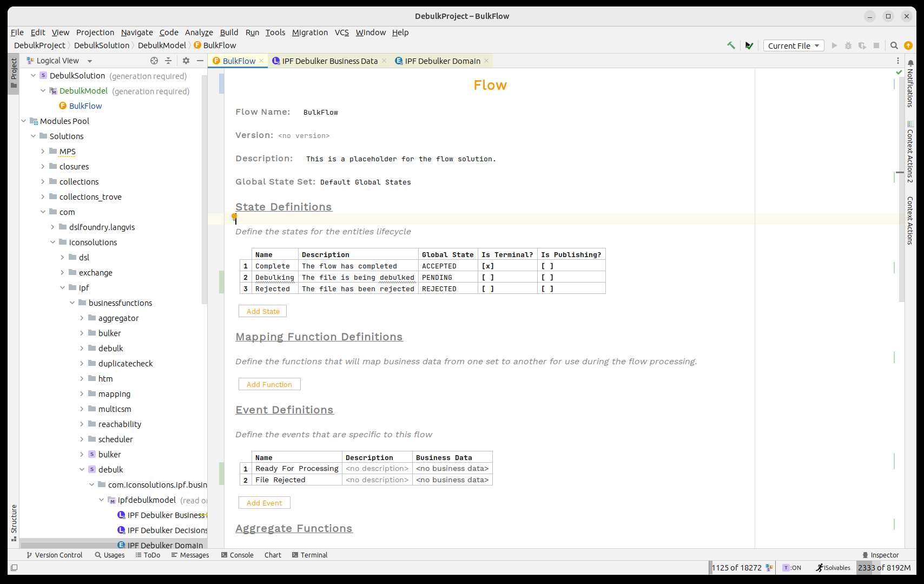Click the green hammer Build icon

click(x=731, y=45)
